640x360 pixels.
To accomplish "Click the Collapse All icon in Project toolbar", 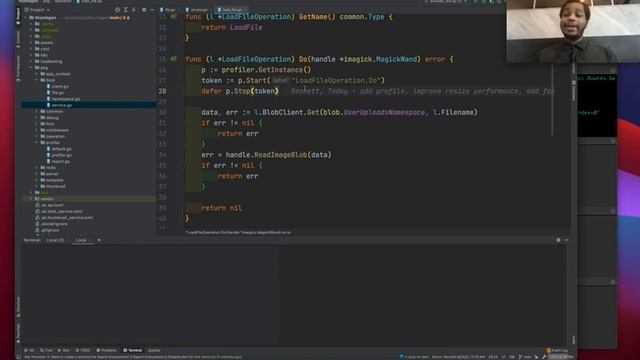I will pyautogui.click(x=134, y=9).
